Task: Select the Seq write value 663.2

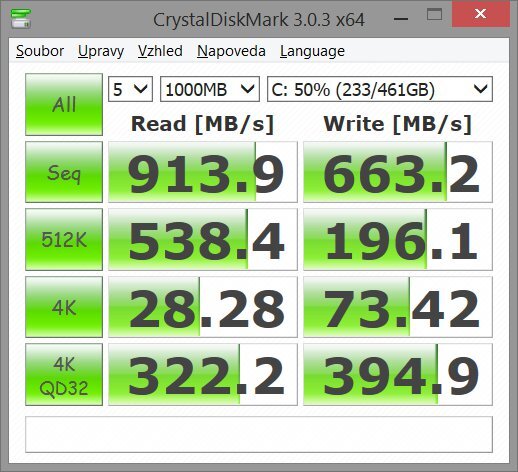Action: [x=398, y=172]
